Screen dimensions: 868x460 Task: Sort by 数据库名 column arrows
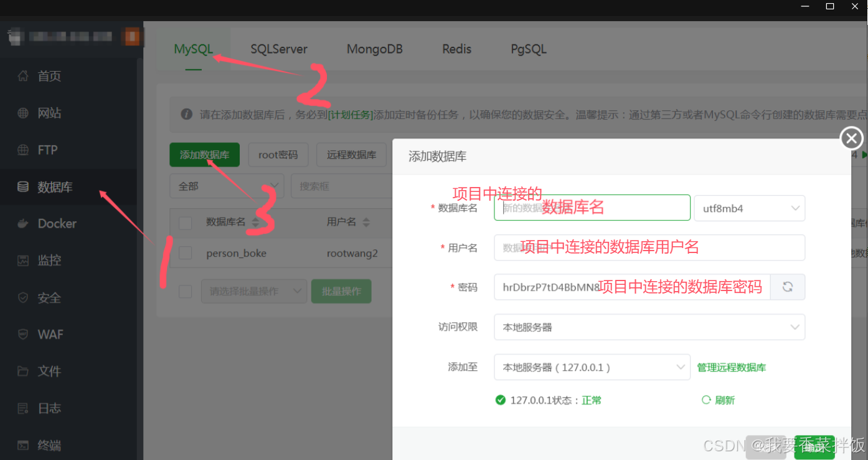(255, 223)
